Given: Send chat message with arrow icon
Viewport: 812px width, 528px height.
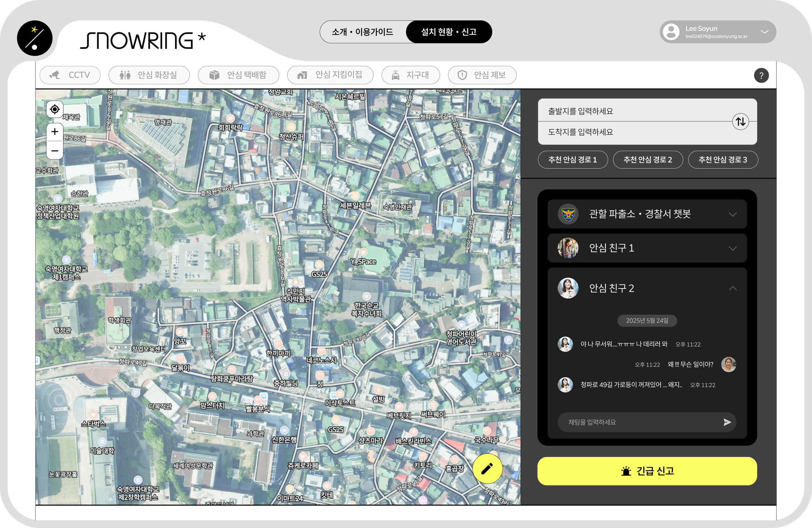Looking at the screenshot, I should pos(727,422).
